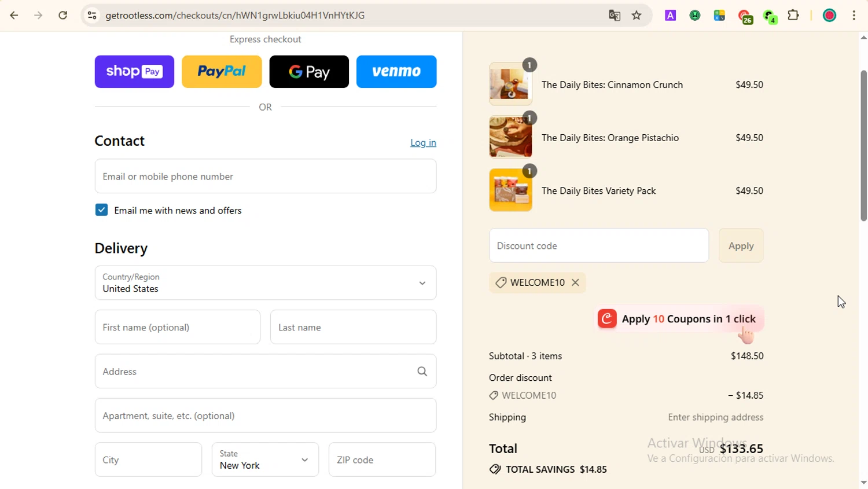Screen dimensions: 868x489
Task: Focus the First name field
Action: click(178, 328)
